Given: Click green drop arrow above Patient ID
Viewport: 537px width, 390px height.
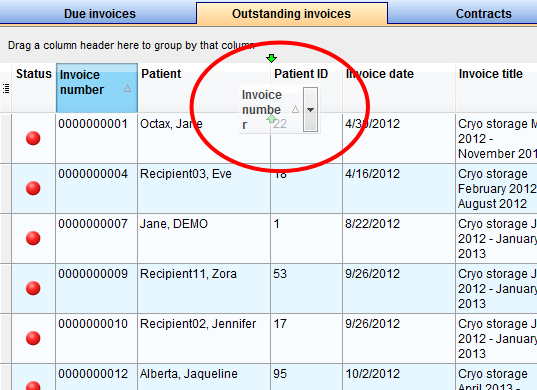Looking at the screenshot, I should [271, 58].
